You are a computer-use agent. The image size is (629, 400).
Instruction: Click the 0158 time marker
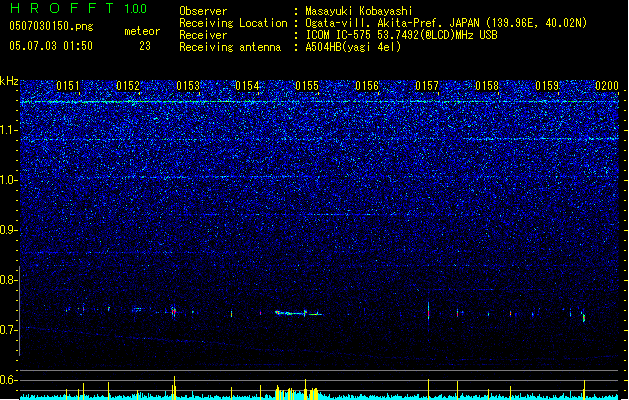tap(487, 86)
